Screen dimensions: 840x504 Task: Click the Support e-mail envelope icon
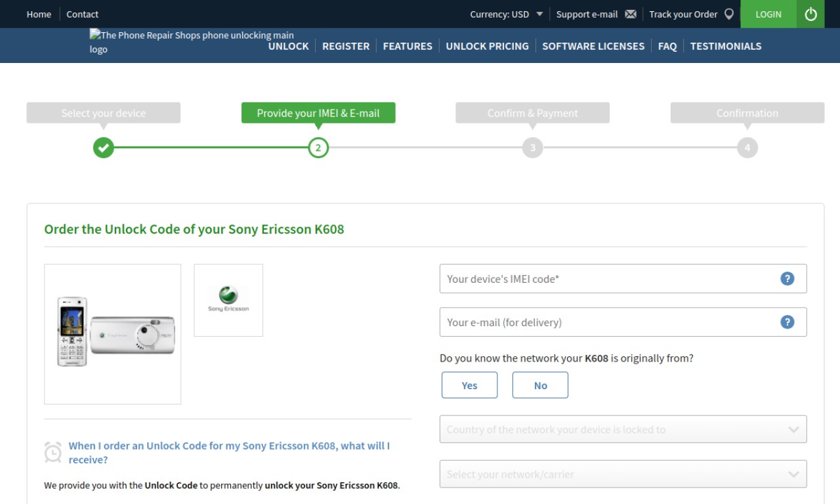631,14
